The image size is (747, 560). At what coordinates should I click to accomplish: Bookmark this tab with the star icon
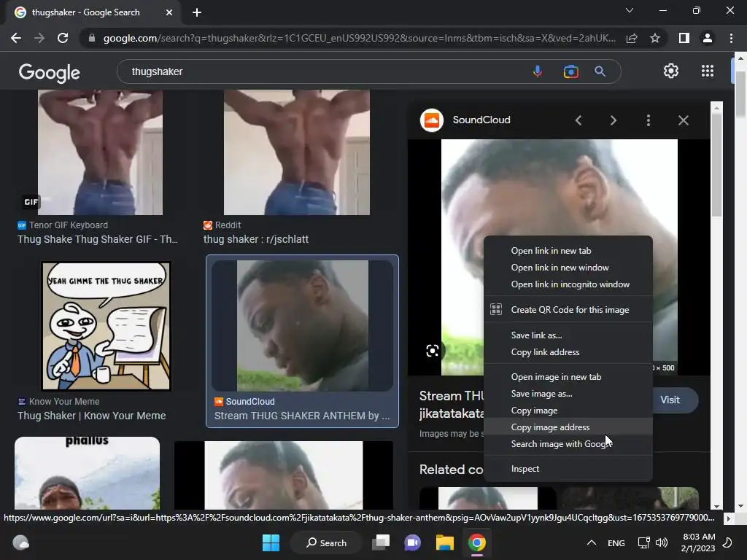(x=655, y=38)
